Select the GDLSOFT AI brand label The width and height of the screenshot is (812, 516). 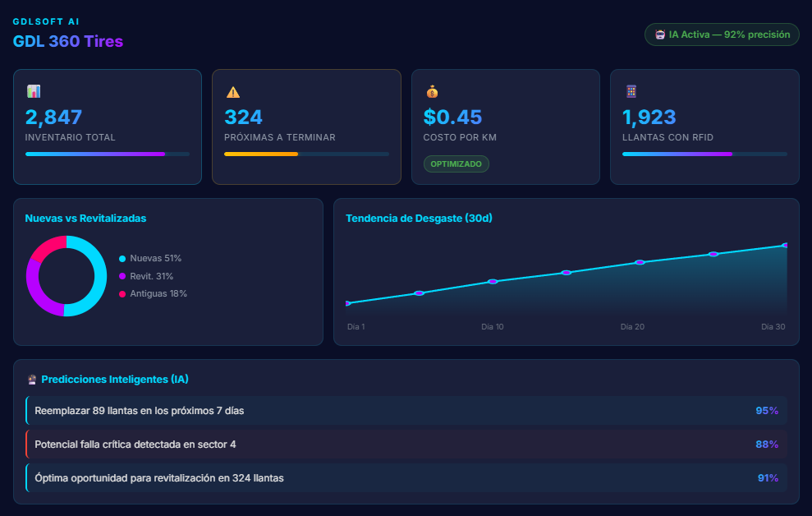[45, 21]
